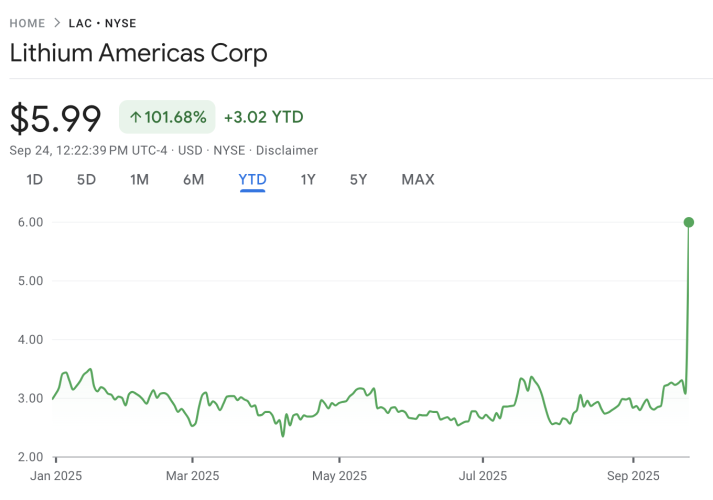Screen dimensions: 713x500
Task: Open the LAC • NYSE breadcrumb
Action: 102,23
